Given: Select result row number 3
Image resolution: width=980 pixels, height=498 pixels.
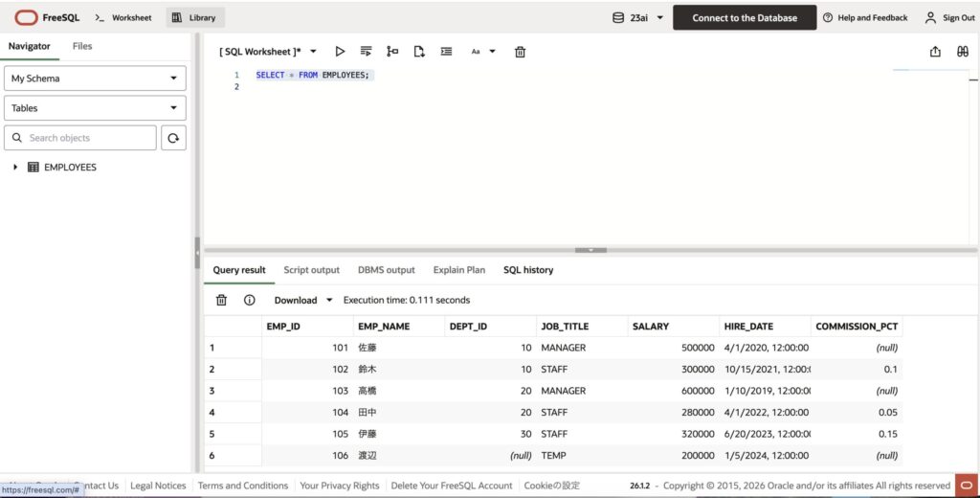Looking at the screenshot, I should [x=233, y=391].
